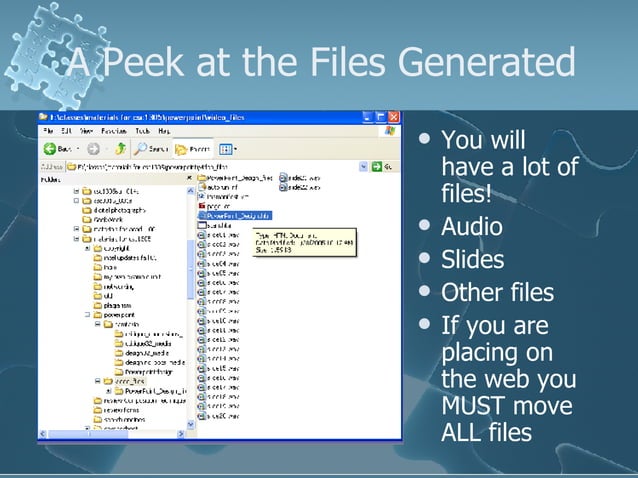This screenshot has width=638, height=478.
Task: Toggle the Folders pane button
Action: pos(192,149)
